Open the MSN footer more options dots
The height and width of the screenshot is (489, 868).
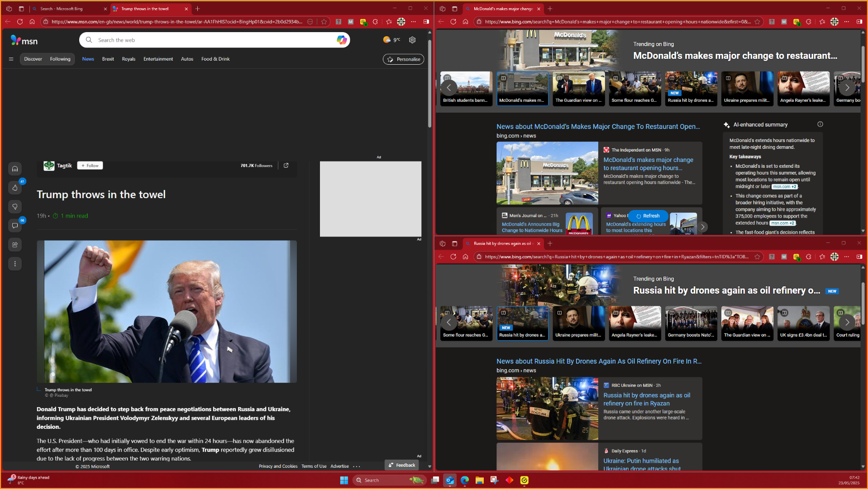tap(357, 466)
